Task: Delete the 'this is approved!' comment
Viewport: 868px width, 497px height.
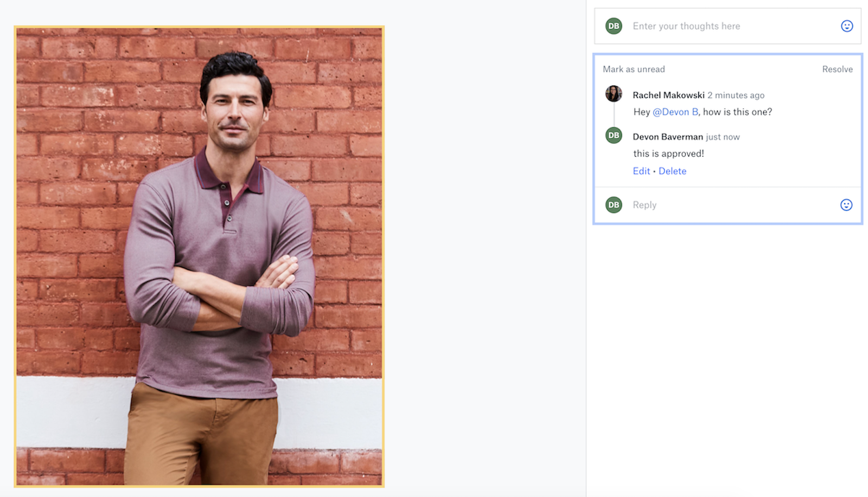Action: tap(672, 171)
